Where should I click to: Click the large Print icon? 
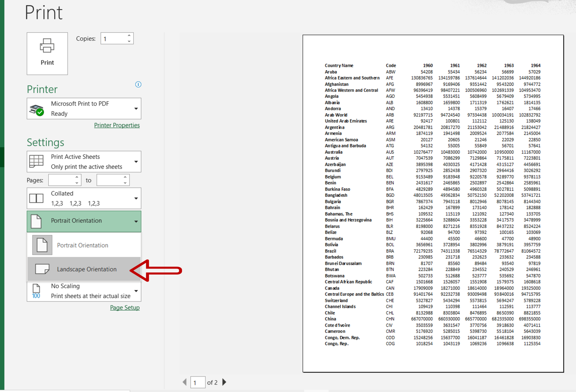tap(47, 46)
